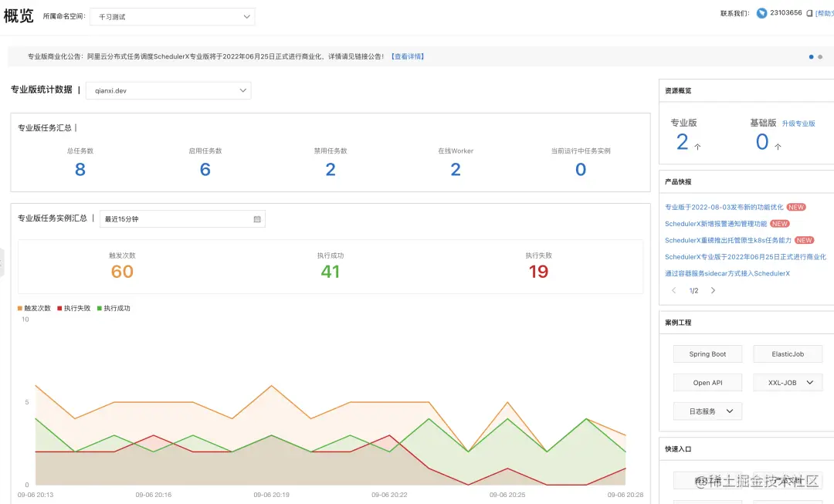The height and width of the screenshot is (504, 834).
Task: Toggle the 执行成功 green legend swatch
Action: (100, 309)
